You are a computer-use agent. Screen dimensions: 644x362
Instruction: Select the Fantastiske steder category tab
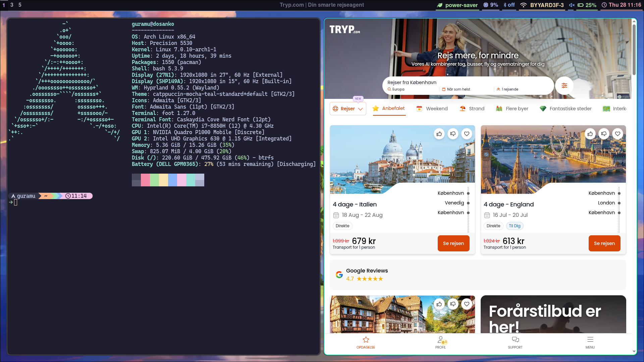pos(566,109)
